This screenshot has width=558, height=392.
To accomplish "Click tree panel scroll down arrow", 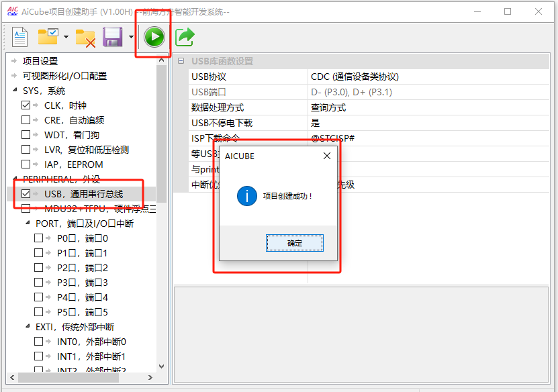I will click(162, 366).
